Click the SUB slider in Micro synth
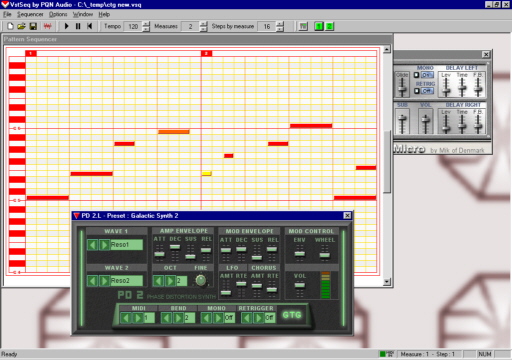The height and width of the screenshot is (360, 512). (x=402, y=118)
